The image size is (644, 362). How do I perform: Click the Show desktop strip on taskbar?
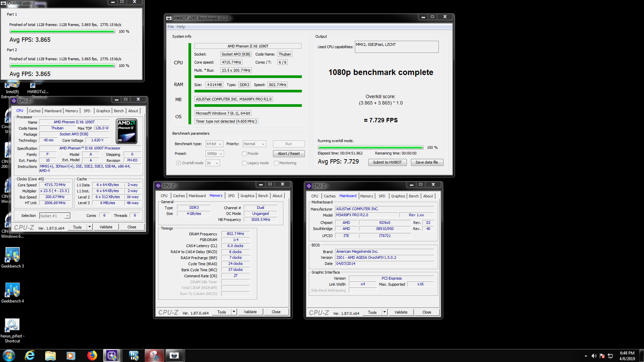641,356
